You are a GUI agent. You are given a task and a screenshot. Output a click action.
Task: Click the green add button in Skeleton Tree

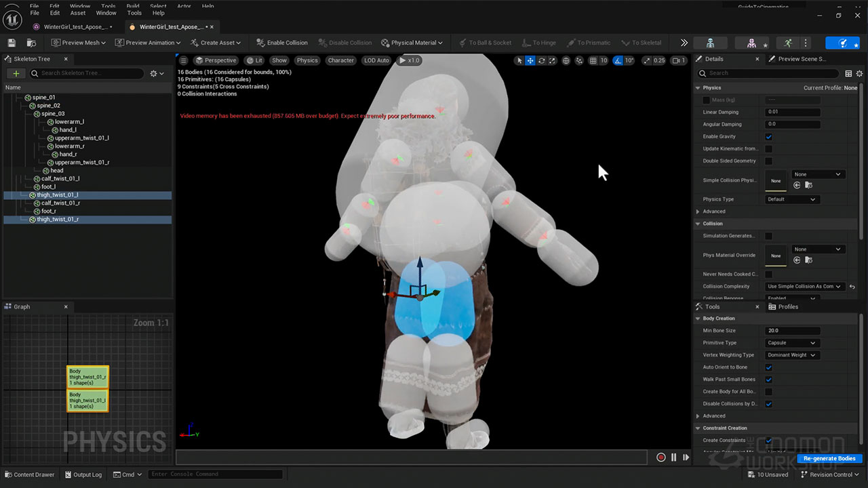point(16,73)
